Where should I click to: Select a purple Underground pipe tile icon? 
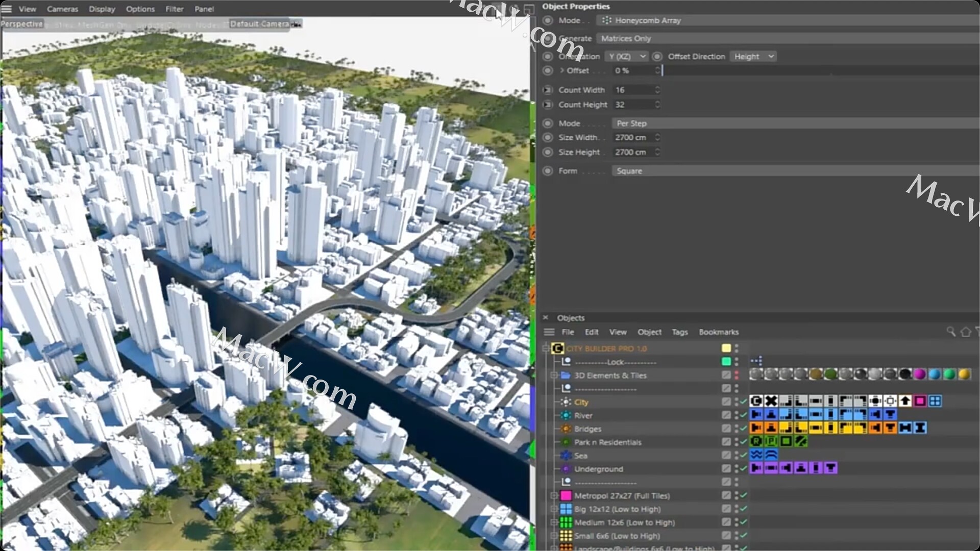[757, 468]
